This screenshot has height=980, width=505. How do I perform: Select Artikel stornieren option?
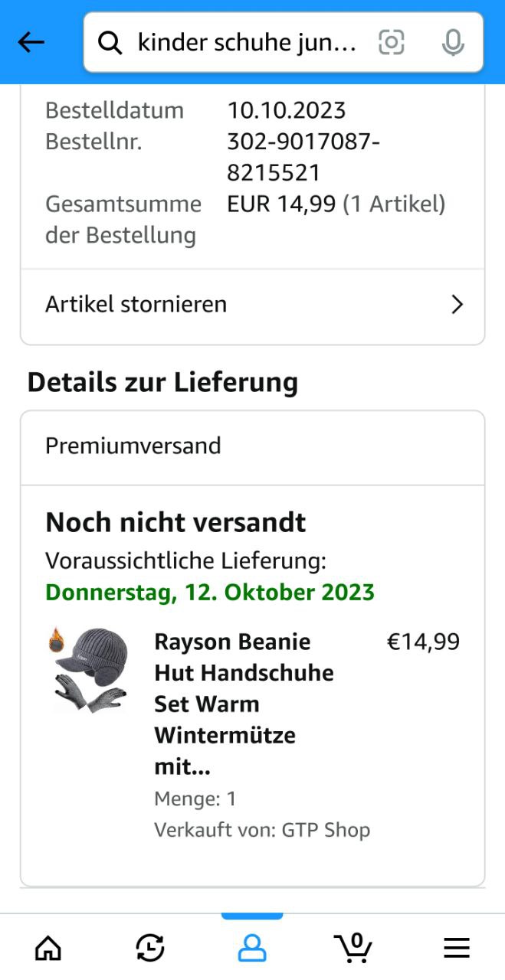coord(136,305)
